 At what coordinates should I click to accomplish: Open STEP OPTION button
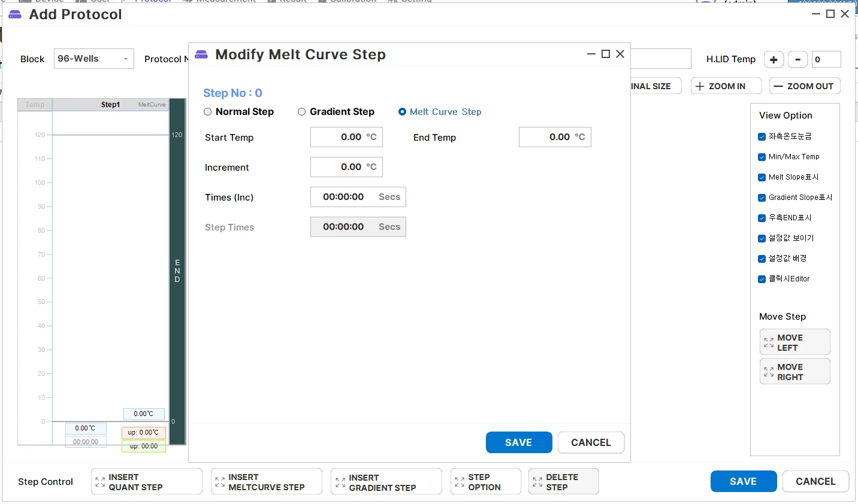pos(486,482)
